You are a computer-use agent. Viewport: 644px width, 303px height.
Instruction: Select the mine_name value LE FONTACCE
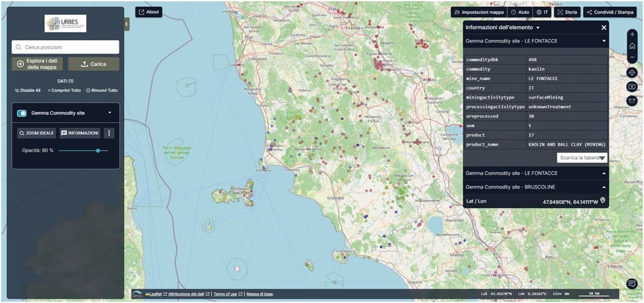(567, 79)
